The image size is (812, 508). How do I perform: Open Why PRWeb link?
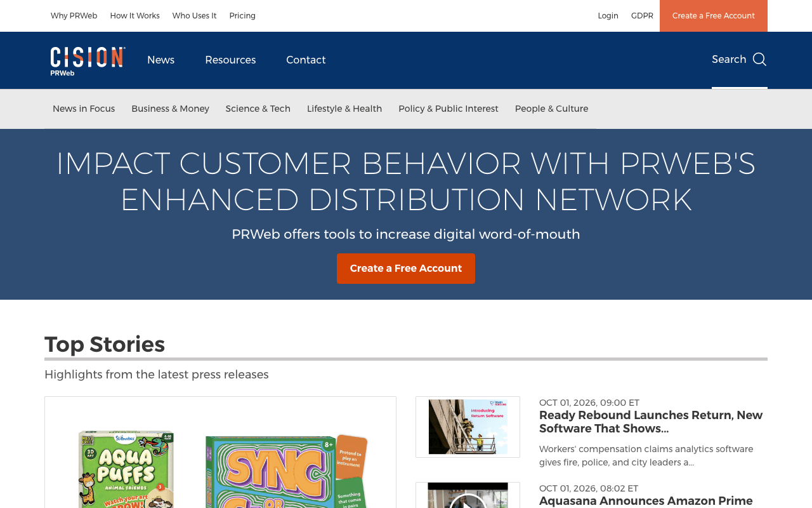(x=74, y=16)
